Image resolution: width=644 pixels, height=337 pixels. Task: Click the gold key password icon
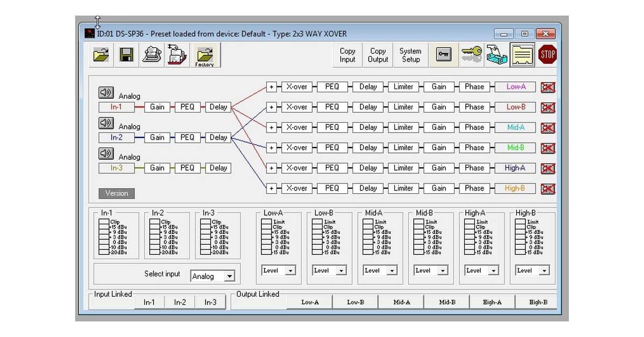[x=471, y=55]
